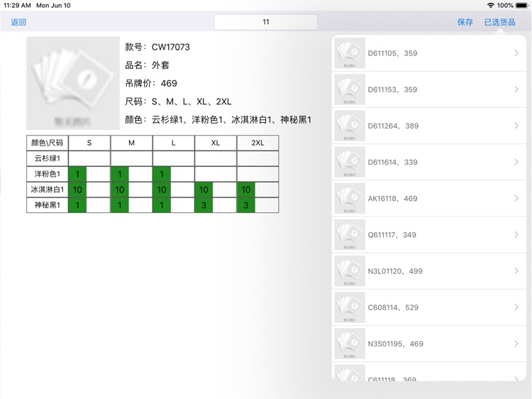Open thumbnail icon for AK16118
The image size is (532, 399).
point(350,198)
